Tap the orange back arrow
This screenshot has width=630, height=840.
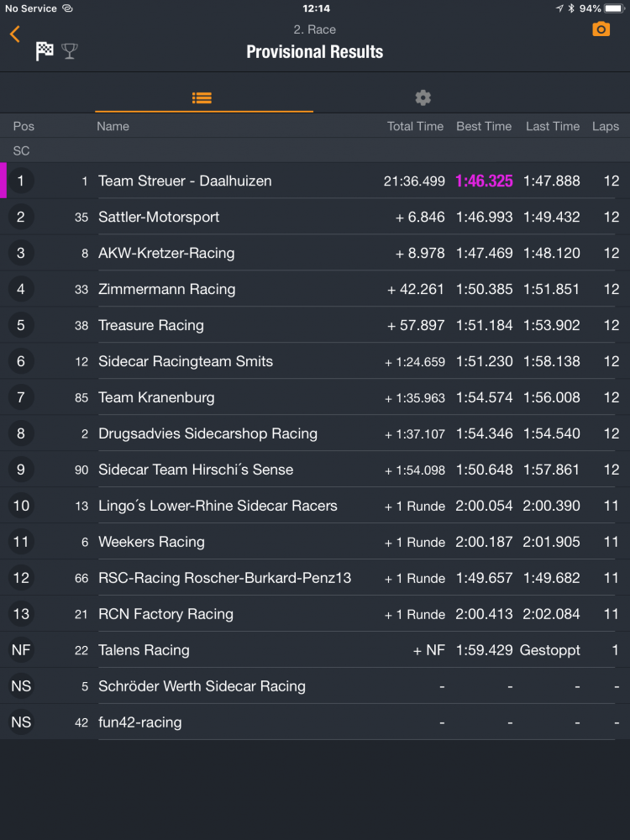(x=14, y=34)
